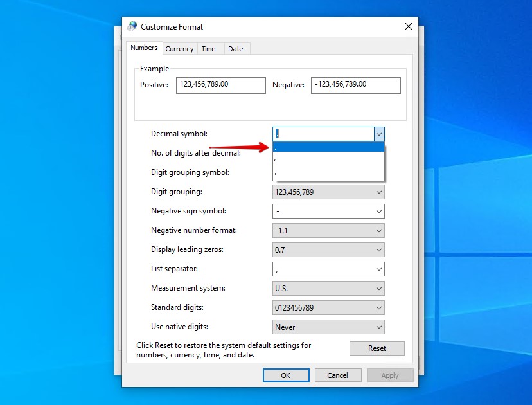Screen dimensions: 532x405
Task: Open the Negative sign symbol combo box
Action: point(378,211)
